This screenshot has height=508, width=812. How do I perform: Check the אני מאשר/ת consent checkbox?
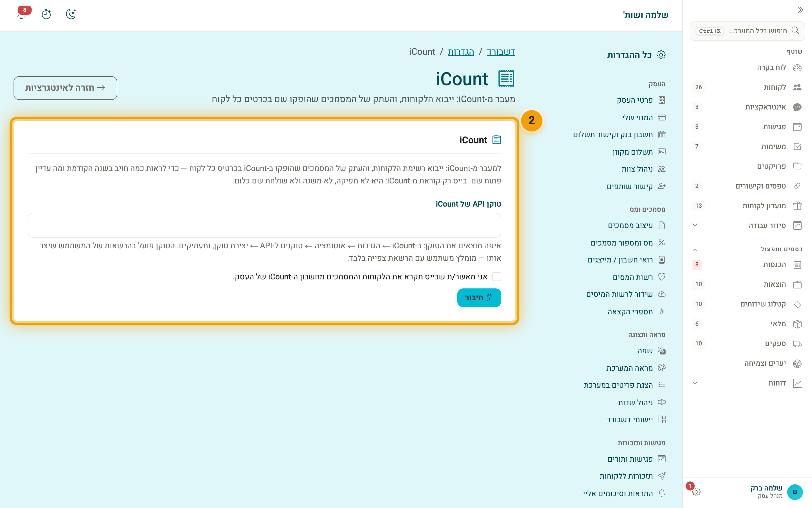coord(497,277)
